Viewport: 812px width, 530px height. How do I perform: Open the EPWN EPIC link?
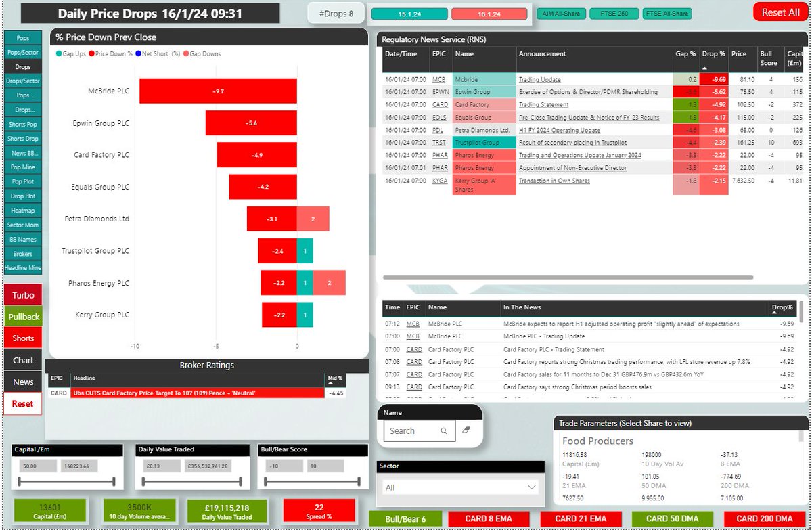coord(441,92)
